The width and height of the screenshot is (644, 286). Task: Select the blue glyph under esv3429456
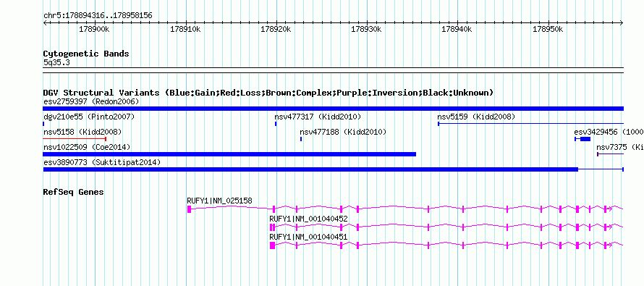[x=582, y=139]
